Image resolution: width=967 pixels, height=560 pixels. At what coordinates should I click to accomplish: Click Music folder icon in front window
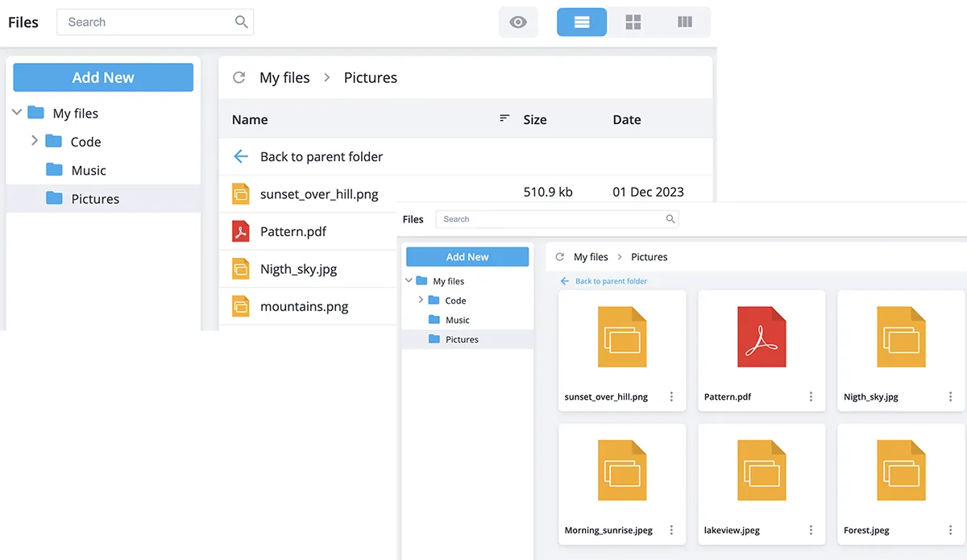coord(434,320)
